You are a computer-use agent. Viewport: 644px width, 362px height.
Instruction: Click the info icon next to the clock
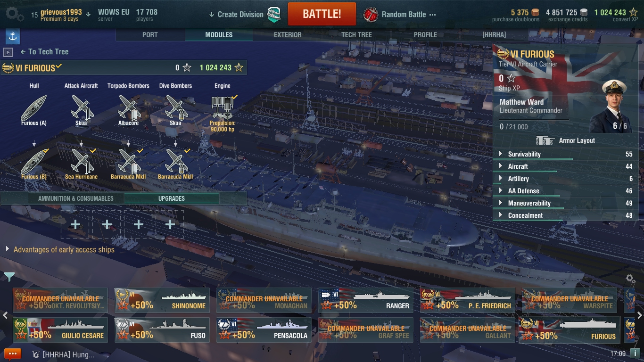pos(636,354)
